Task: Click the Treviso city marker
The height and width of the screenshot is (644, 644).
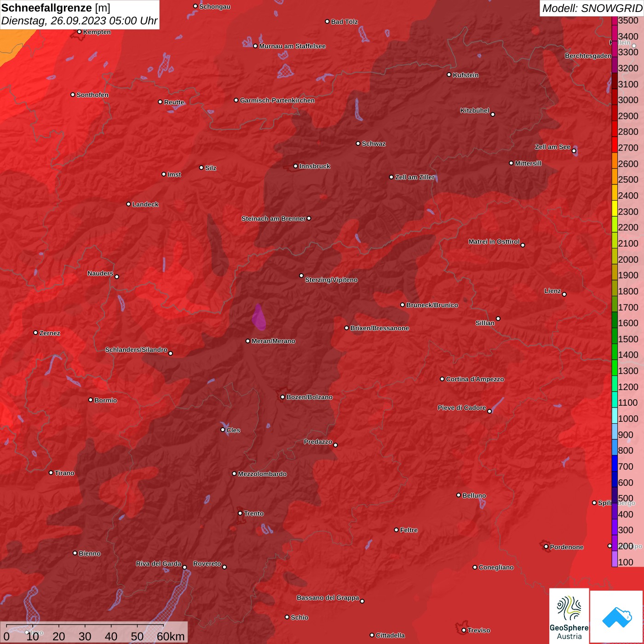Action: pyautogui.click(x=464, y=630)
